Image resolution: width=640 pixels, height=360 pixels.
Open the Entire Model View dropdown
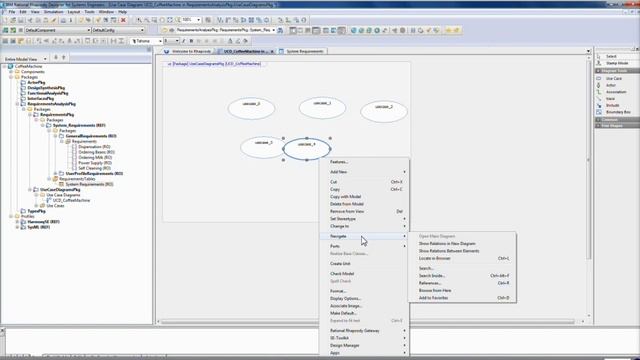pos(44,59)
